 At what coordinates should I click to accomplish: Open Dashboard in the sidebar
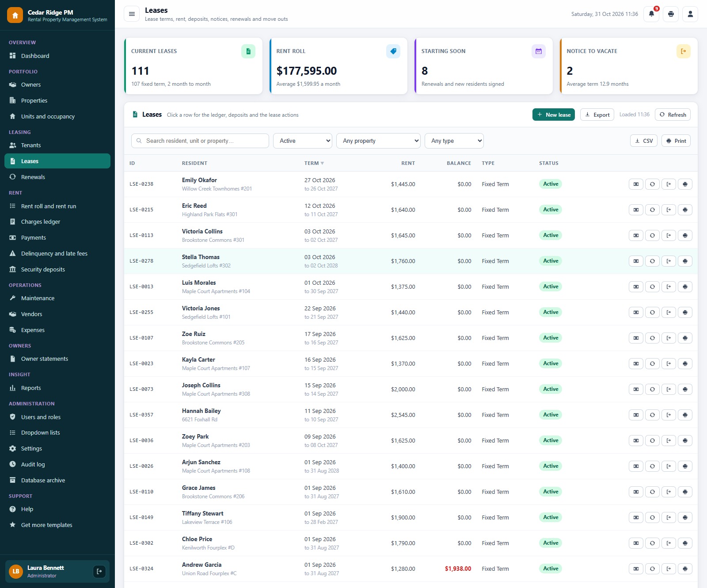coord(57,56)
